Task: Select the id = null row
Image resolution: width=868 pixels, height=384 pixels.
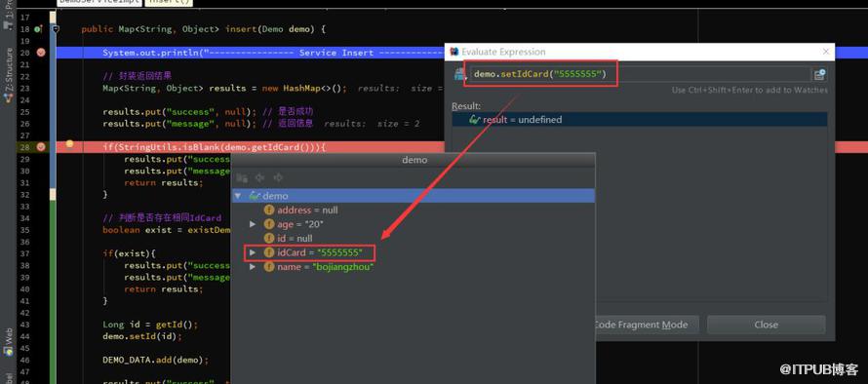Action: point(413,239)
